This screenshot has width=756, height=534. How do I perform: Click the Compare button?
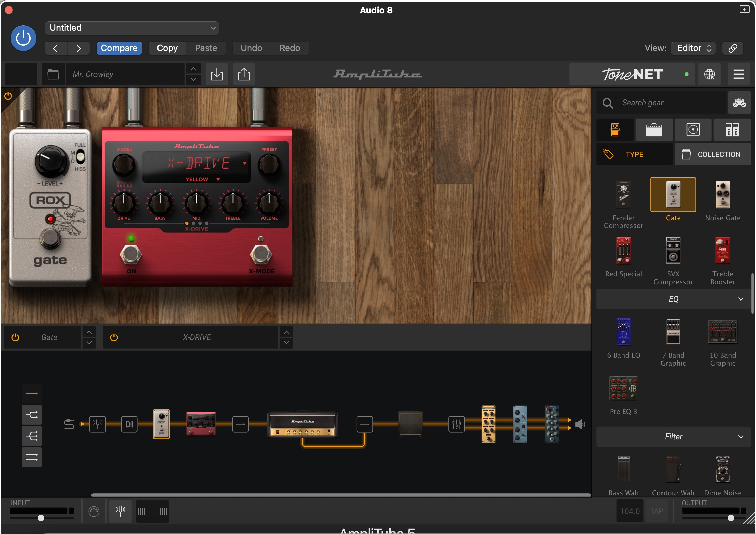[x=119, y=48]
